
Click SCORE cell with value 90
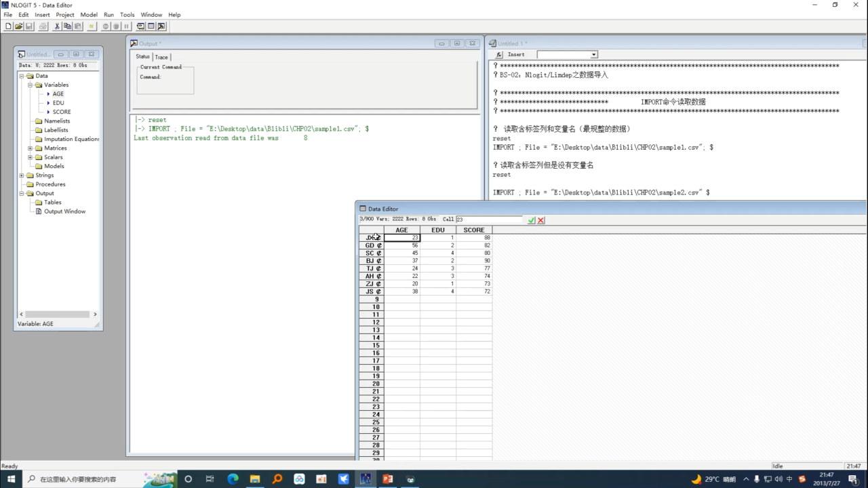click(474, 261)
